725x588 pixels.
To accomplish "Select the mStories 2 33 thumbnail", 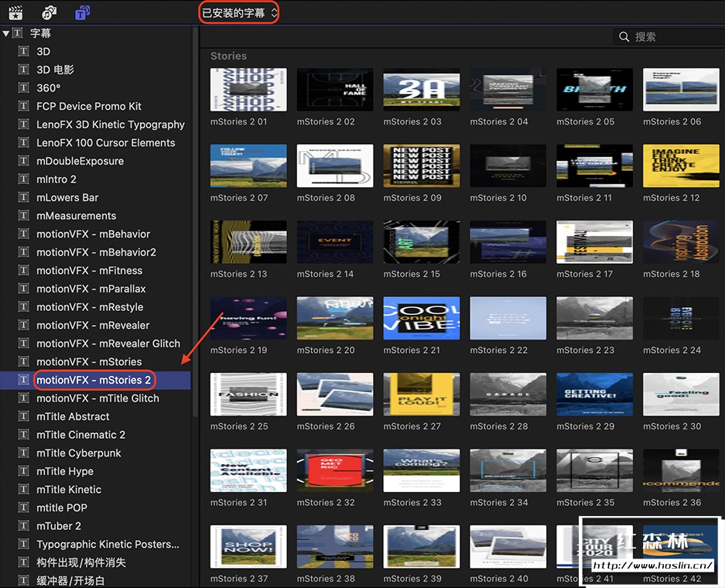I will (421, 470).
